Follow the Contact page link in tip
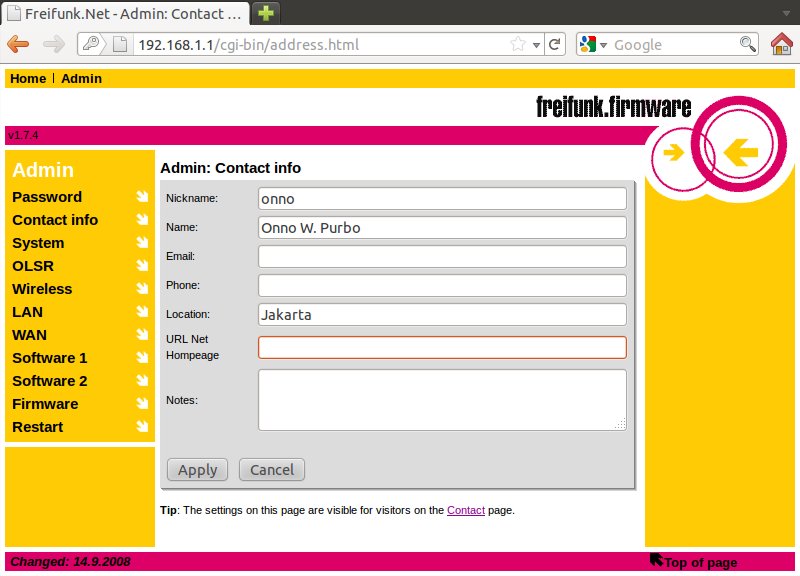The width and height of the screenshot is (800, 576). pyautogui.click(x=465, y=510)
